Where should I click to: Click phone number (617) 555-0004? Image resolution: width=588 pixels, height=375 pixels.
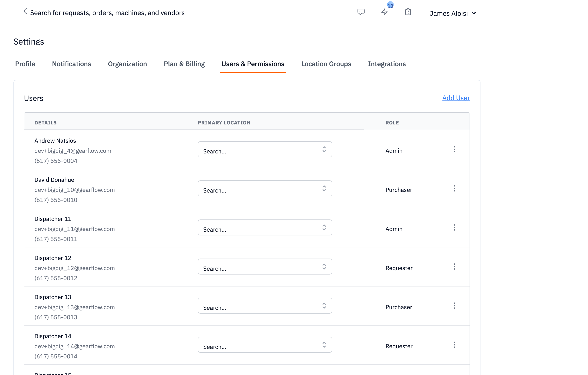tap(56, 161)
